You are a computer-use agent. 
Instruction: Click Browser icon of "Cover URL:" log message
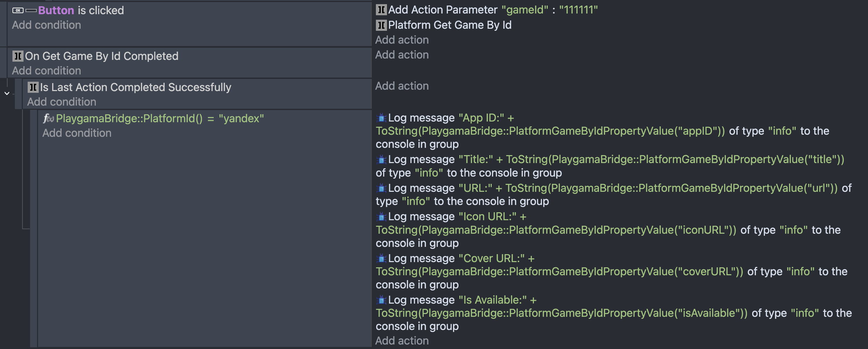tap(381, 259)
